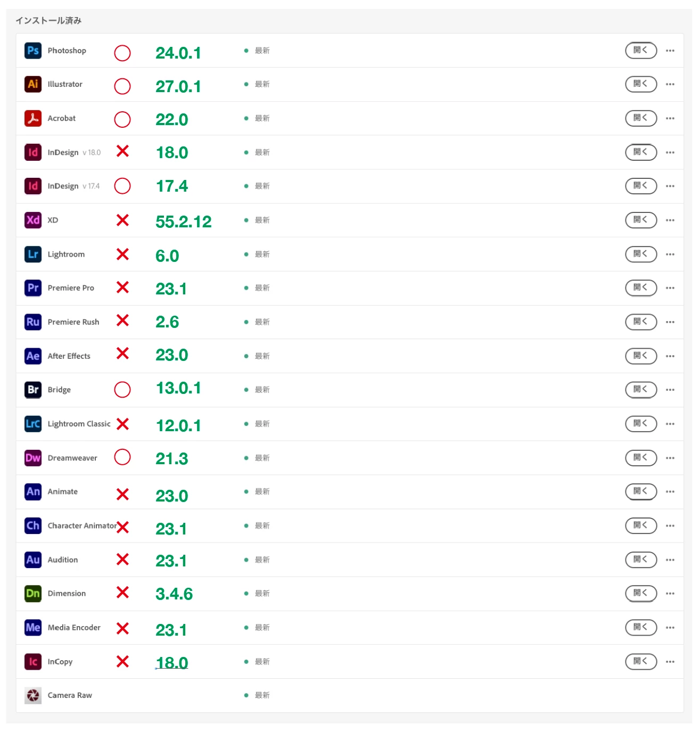Open Illustrator with its 開く button

641,84
